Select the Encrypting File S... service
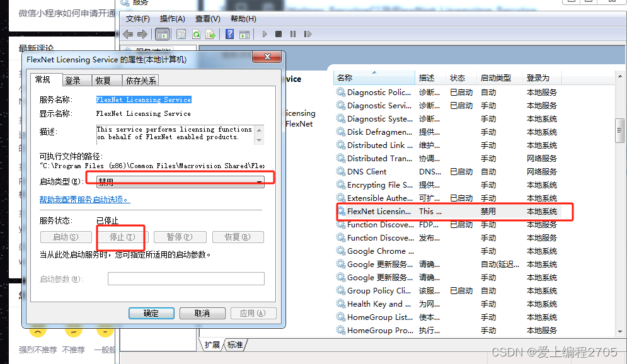The height and width of the screenshot is (364, 627). pyautogui.click(x=449, y=185)
